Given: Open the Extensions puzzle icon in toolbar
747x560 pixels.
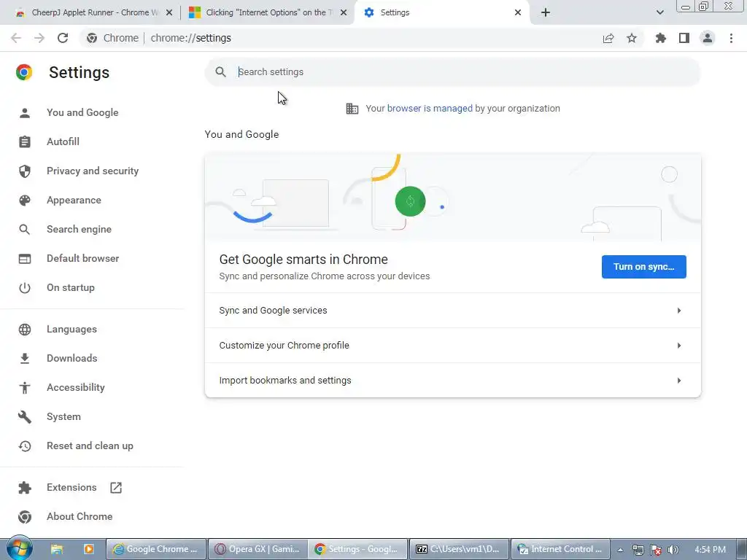Looking at the screenshot, I should click(661, 38).
